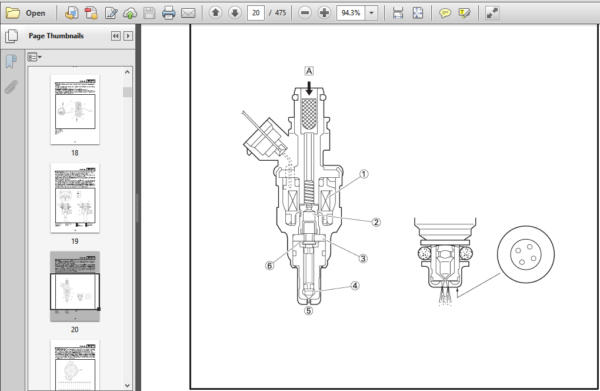Send file by email envelope icon

pyautogui.click(x=188, y=13)
